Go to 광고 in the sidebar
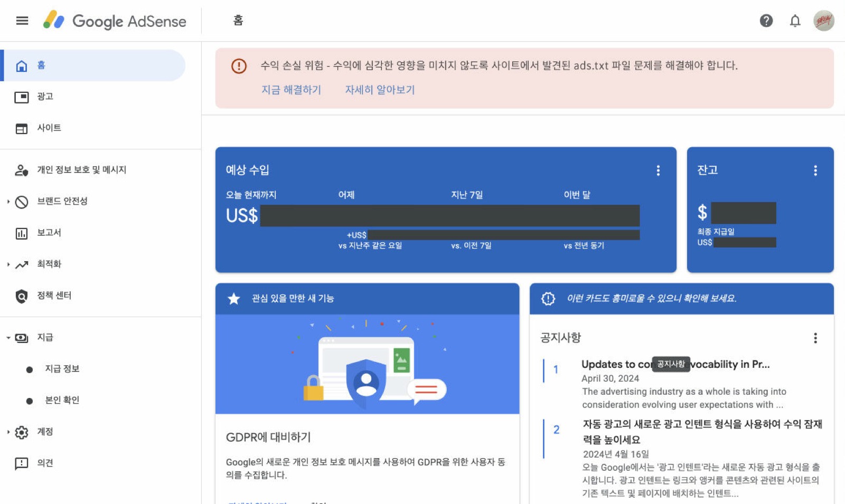Screen dimensions: 845x504 click(45, 97)
